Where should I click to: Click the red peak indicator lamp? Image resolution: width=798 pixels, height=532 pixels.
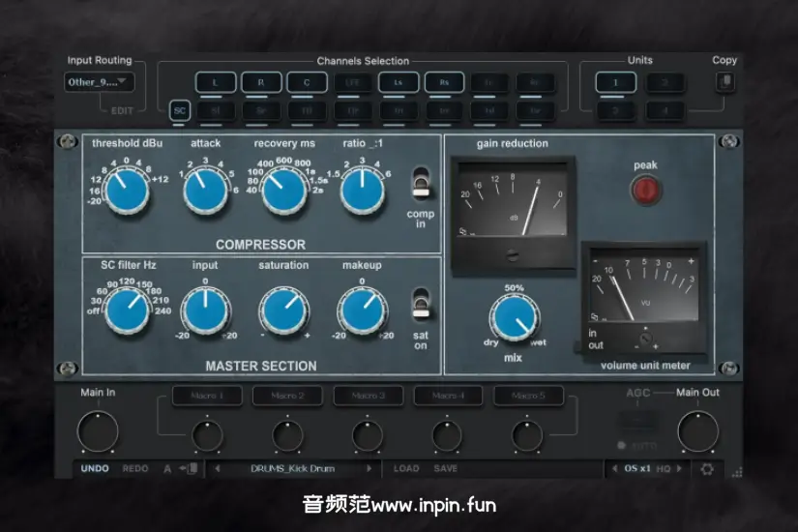click(646, 190)
